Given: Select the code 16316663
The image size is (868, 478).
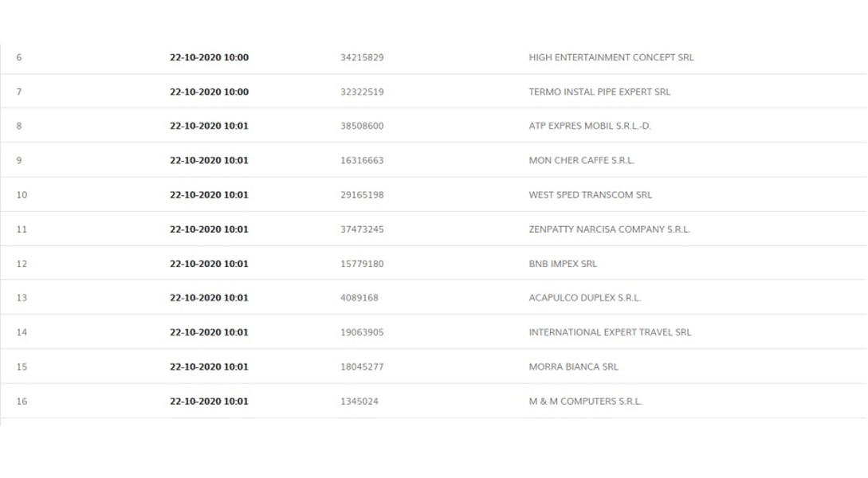Looking at the screenshot, I should (362, 160).
